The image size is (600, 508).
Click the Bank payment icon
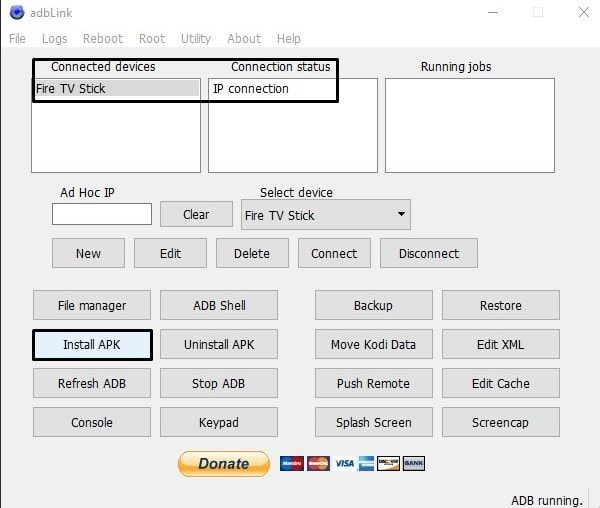click(414, 464)
